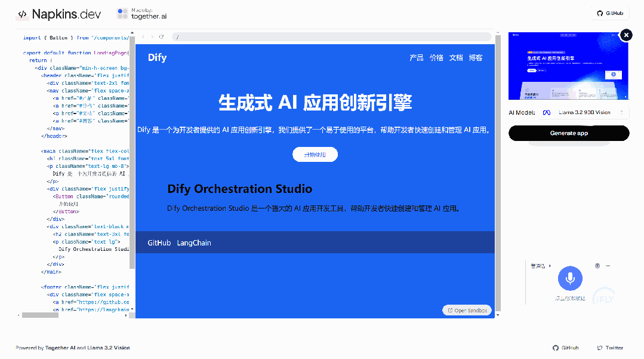Click the scroll down arrow of preview scrollbar
644x359 pixels.
pyautogui.click(x=498, y=315)
